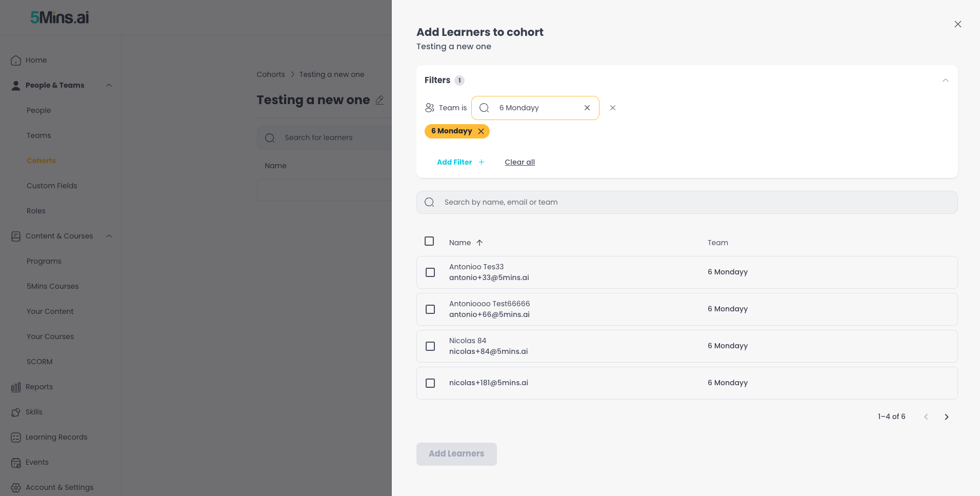Select all learners checkbox in header
980x496 pixels.
click(429, 241)
